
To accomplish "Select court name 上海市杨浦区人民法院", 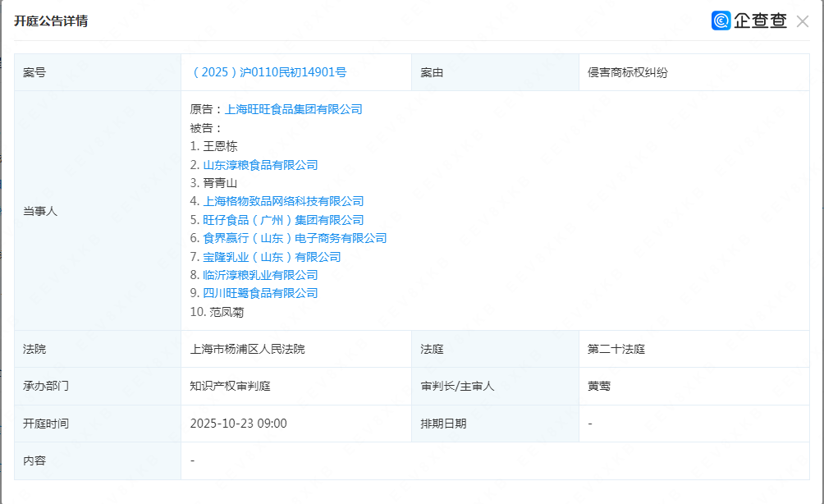I will [x=247, y=349].
